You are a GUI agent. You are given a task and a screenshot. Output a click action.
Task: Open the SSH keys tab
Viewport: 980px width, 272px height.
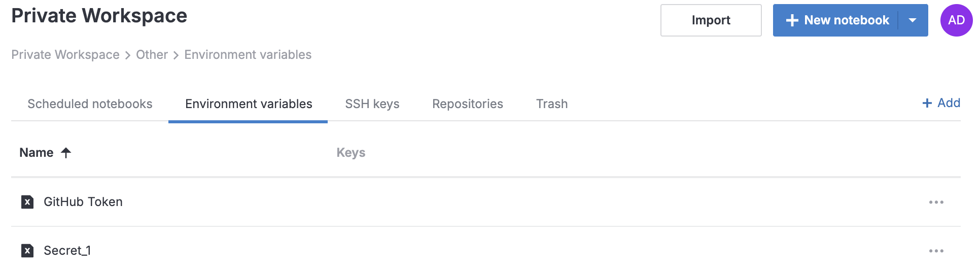[x=372, y=104]
